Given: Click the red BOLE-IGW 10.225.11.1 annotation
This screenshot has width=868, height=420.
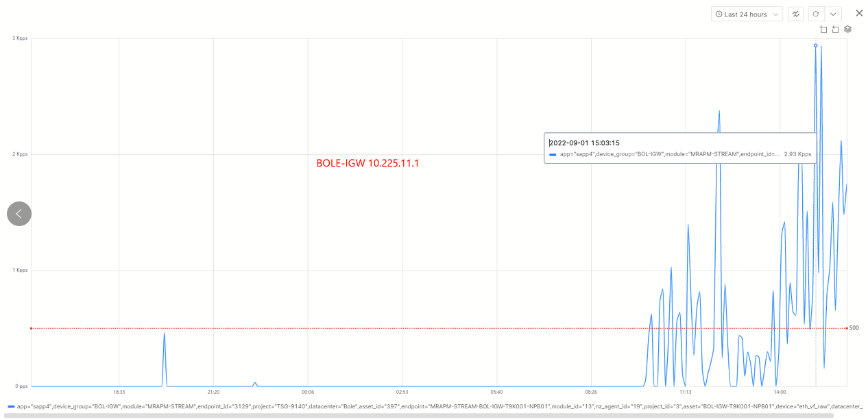Looking at the screenshot, I should point(367,164).
